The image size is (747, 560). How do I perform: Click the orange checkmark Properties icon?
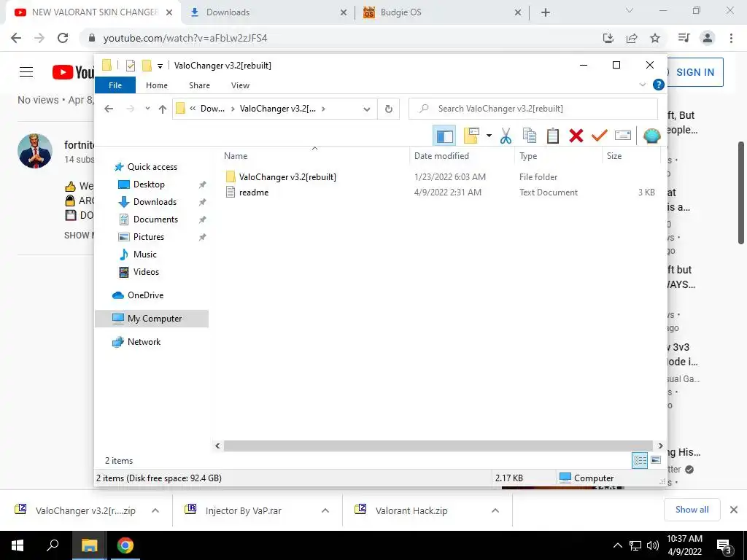(600, 136)
